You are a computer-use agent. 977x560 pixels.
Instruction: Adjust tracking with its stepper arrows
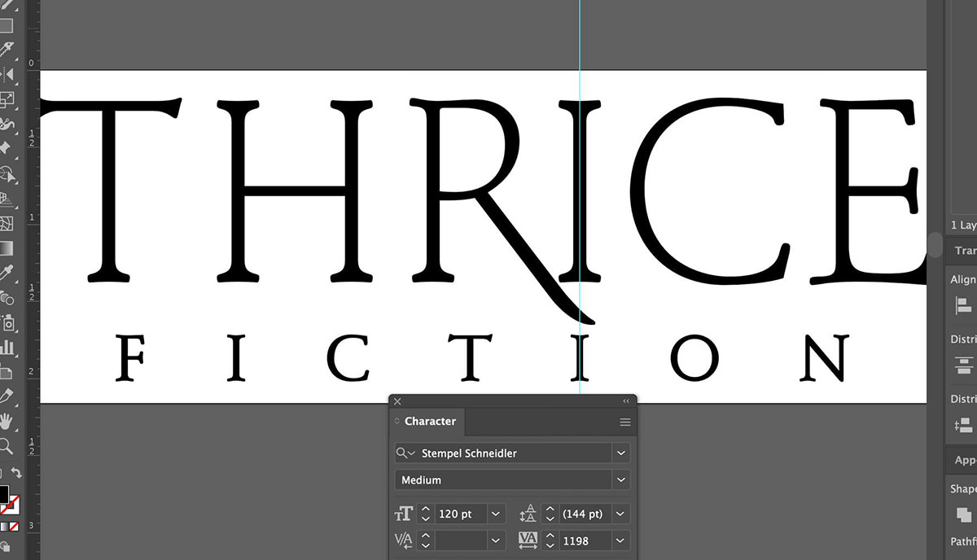tap(550, 540)
